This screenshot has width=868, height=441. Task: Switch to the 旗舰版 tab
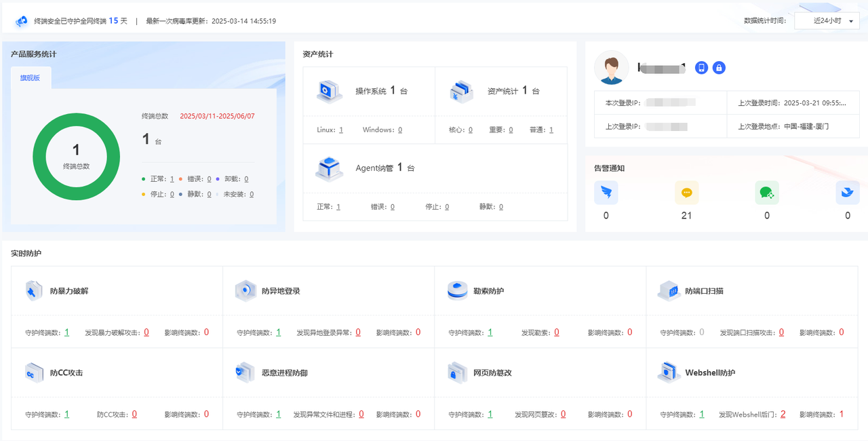tap(30, 77)
